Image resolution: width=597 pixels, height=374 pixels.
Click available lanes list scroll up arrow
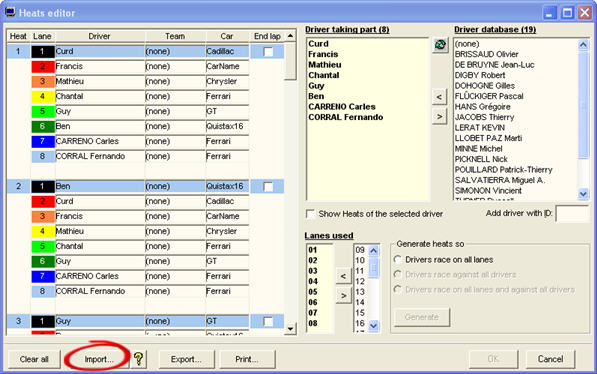click(374, 251)
